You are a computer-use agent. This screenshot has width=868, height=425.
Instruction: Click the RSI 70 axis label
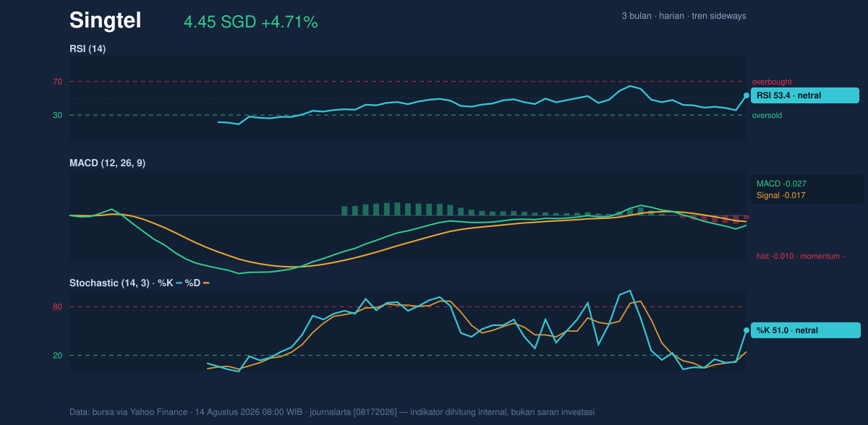[57, 82]
